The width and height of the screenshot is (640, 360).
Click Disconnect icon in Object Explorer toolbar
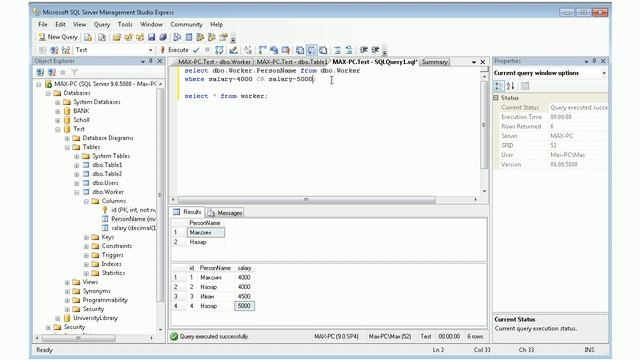click(52, 72)
